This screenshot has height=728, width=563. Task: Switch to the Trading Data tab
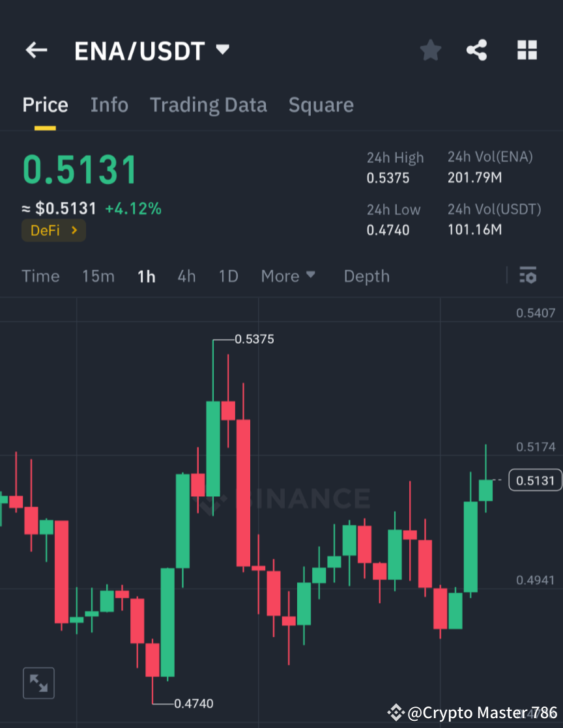(209, 105)
